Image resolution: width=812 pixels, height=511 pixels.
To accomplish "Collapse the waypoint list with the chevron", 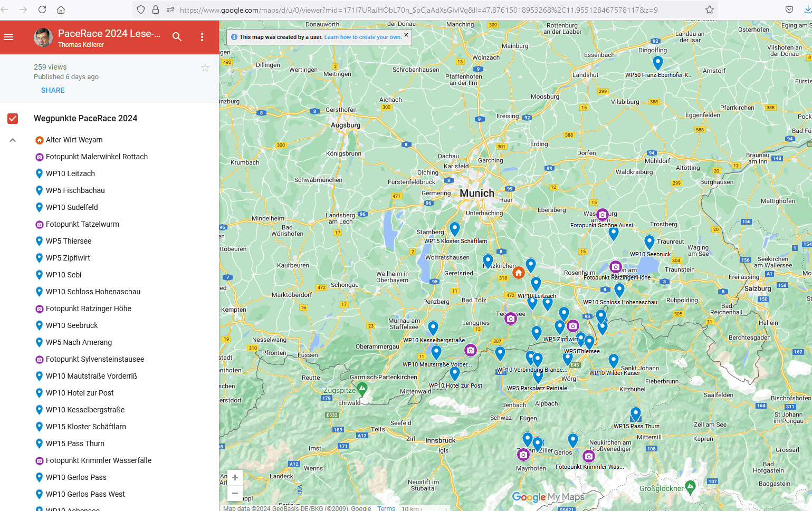I will 13,140.
